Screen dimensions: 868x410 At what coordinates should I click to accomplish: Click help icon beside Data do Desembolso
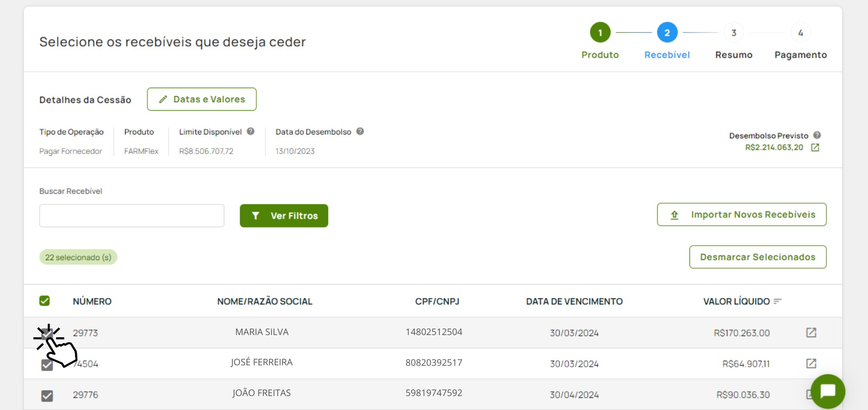360,131
